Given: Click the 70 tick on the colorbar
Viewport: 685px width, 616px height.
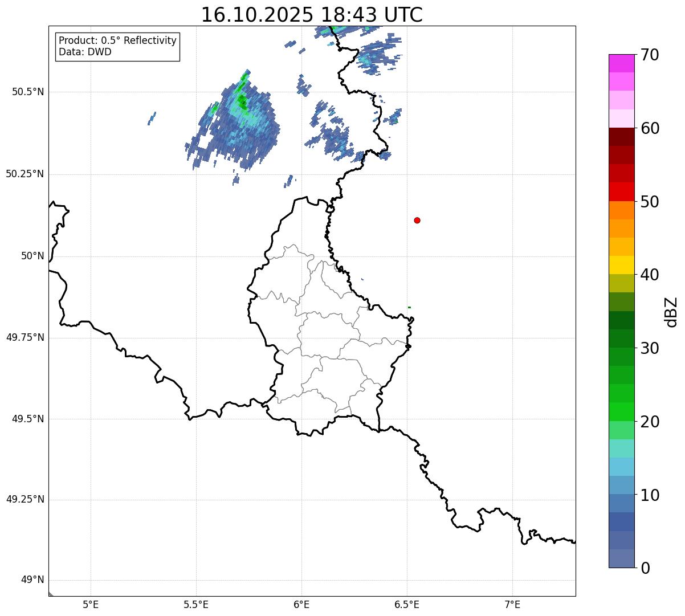Looking at the screenshot, I should (x=650, y=55).
